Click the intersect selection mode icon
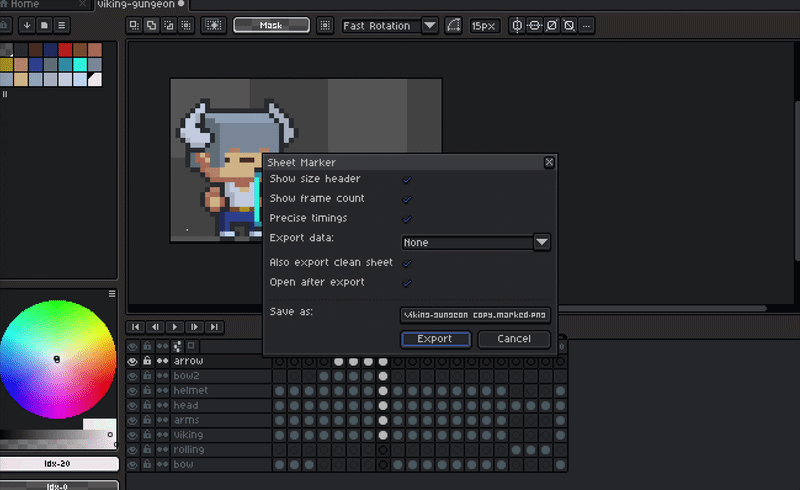The image size is (800, 490). [186, 25]
